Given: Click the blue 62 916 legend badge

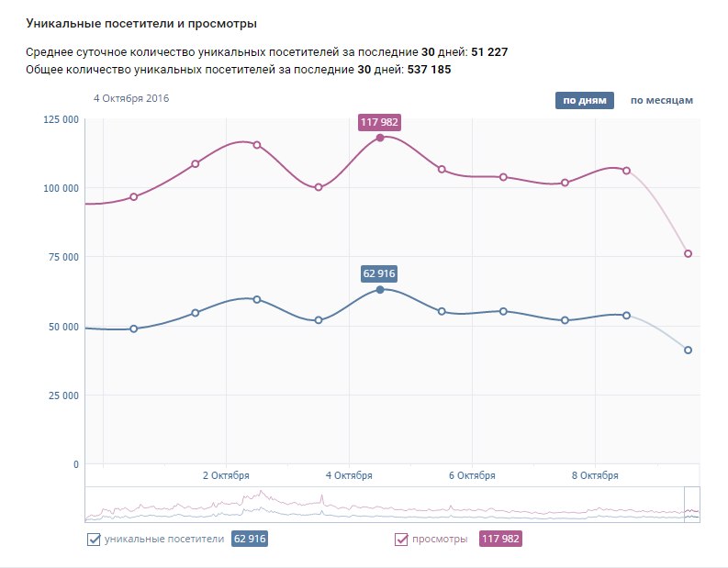Looking at the screenshot, I should tap(250, 540).
